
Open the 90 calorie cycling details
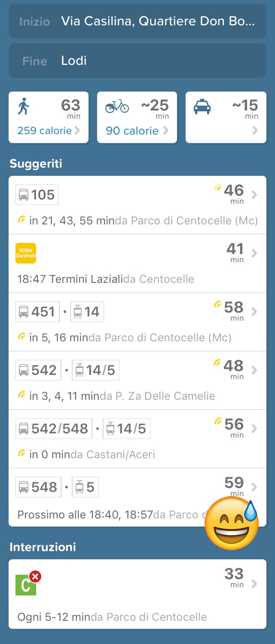tap(137, 131)
